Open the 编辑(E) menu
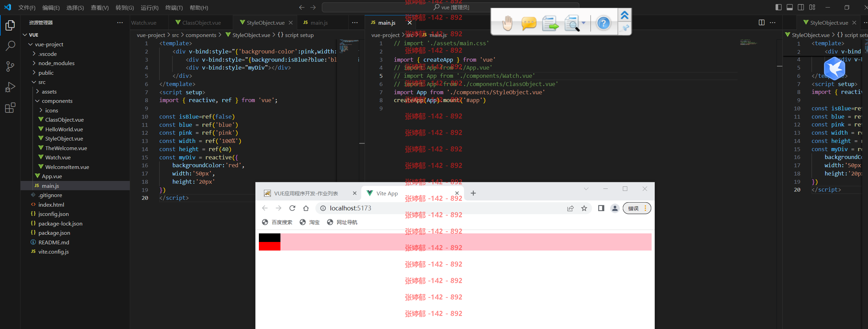 click(x=51, y=8)
